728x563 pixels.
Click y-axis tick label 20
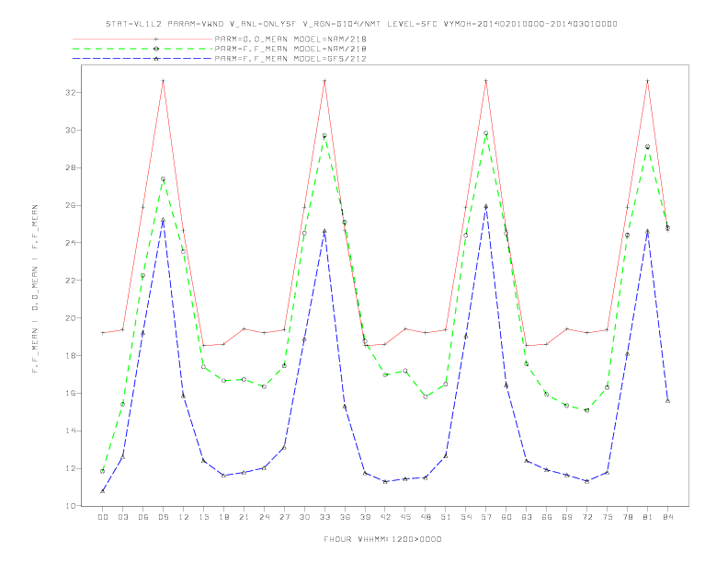coord(71,318)
